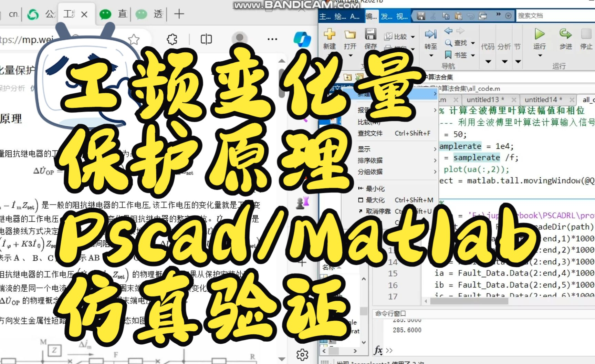Run the script with the 运行 icon
595x364 pixels.
point(539,34)
